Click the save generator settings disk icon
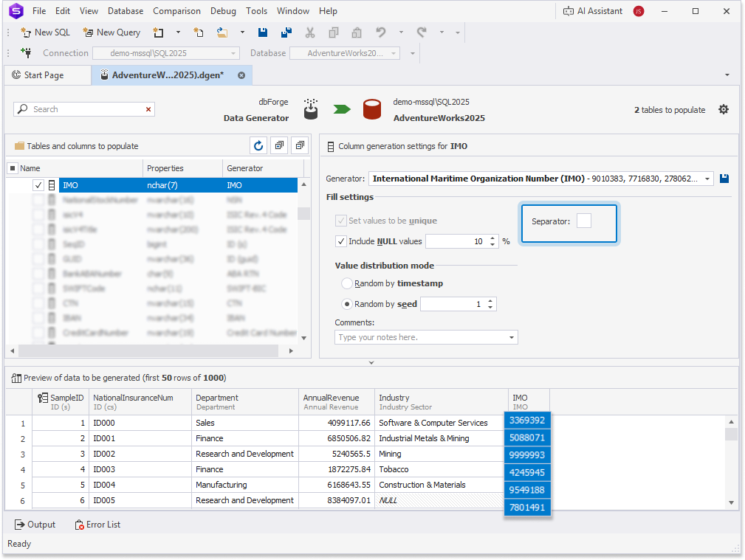This screenshot has height=560, width=745. point(724,179)
